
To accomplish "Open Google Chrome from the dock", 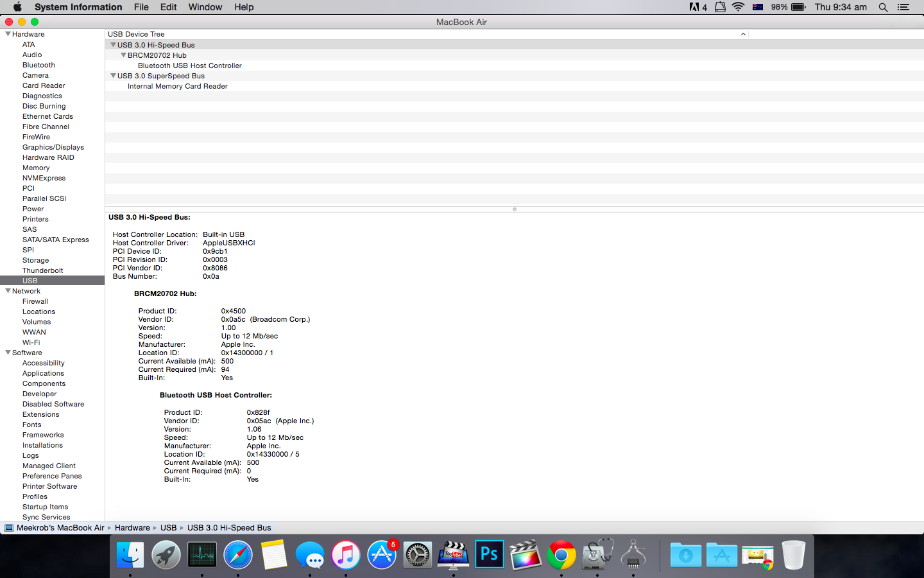I will (x=561, y=555).
